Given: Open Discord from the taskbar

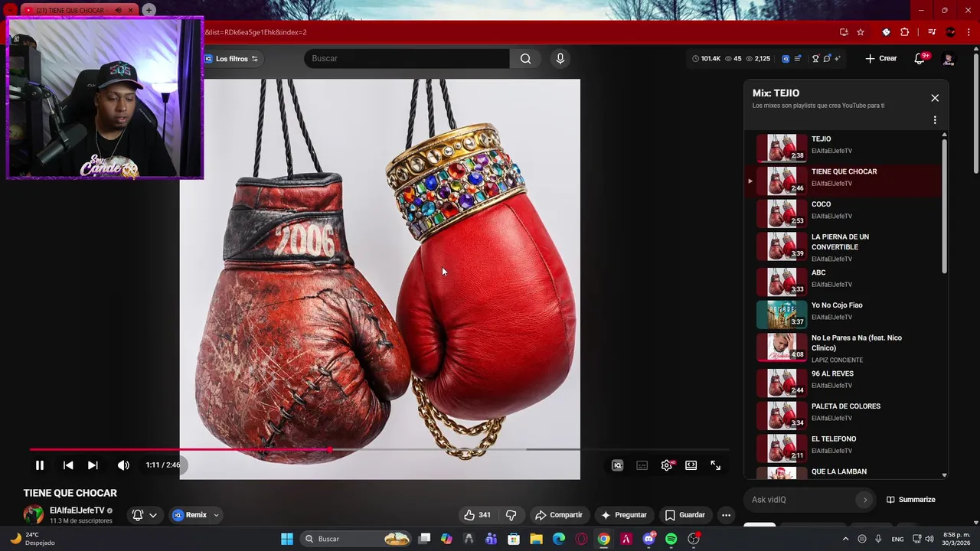Looking at the screenshot, I should [649, 539].
